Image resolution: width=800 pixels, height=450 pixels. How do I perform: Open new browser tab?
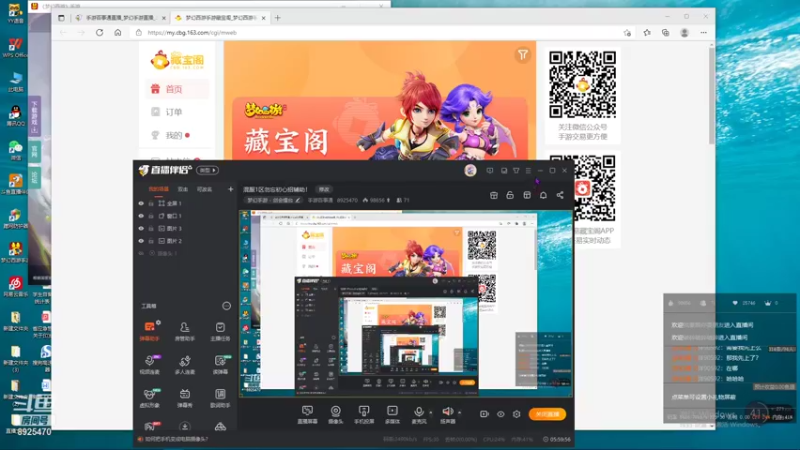pos(278,18)
